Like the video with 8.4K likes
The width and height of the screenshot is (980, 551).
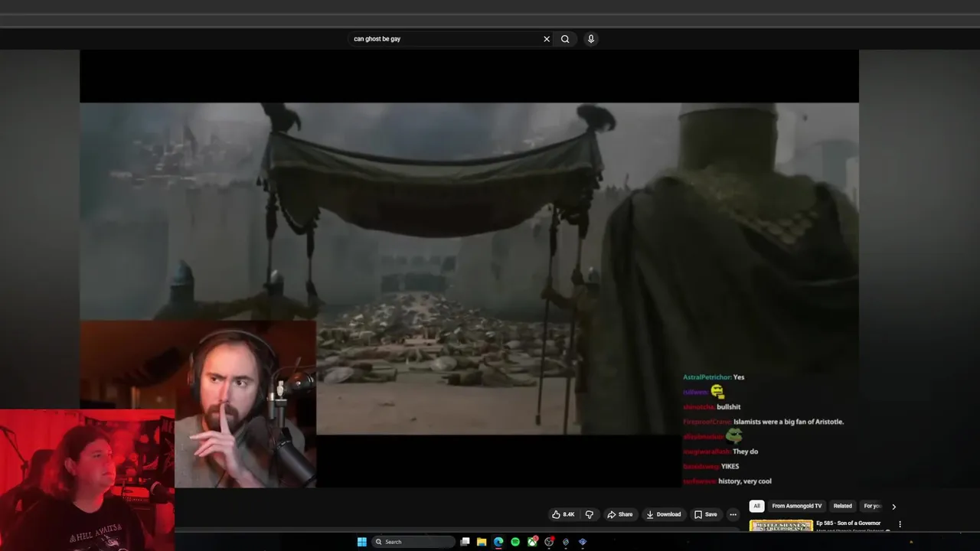click(563, 514)
